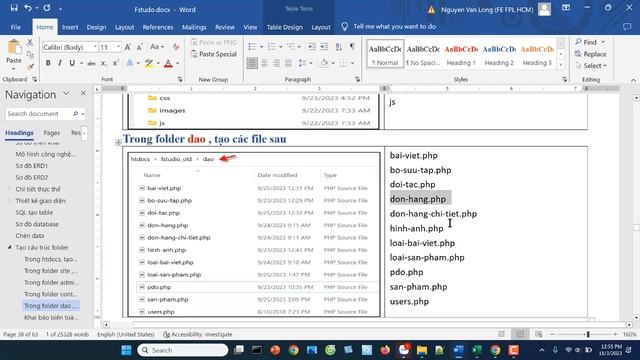Click the table move handle icon

coord(118,142)
